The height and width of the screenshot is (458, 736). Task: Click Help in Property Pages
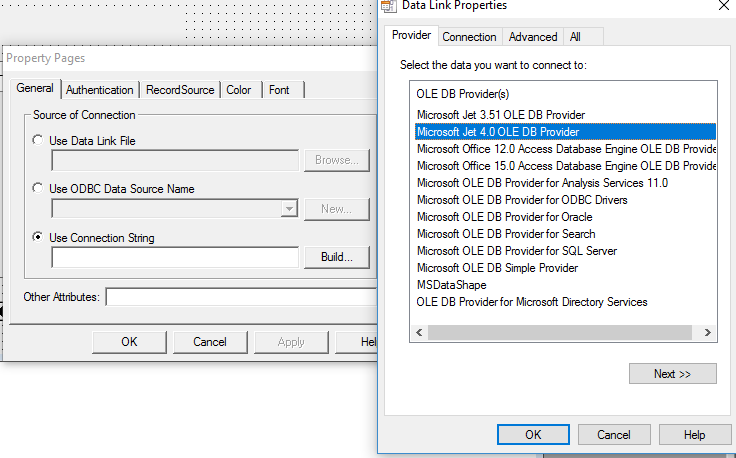[x=357, y=342]
